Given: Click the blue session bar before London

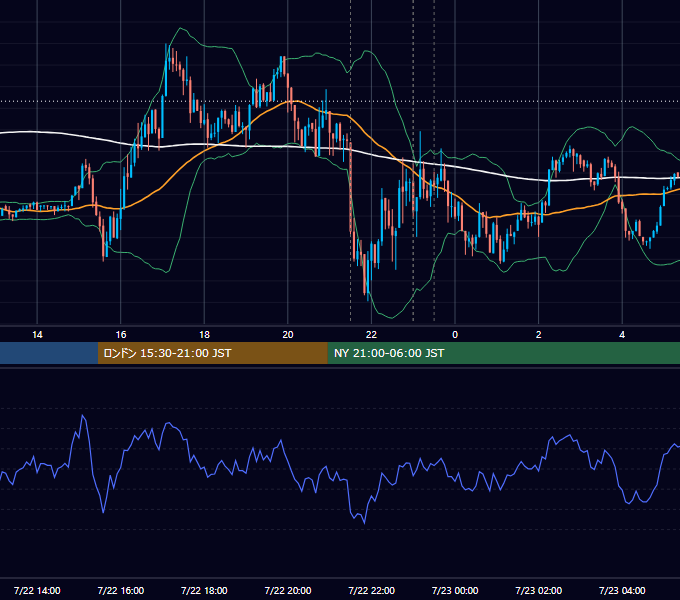Looking at the screenshot, I should (x=49, y=353).
